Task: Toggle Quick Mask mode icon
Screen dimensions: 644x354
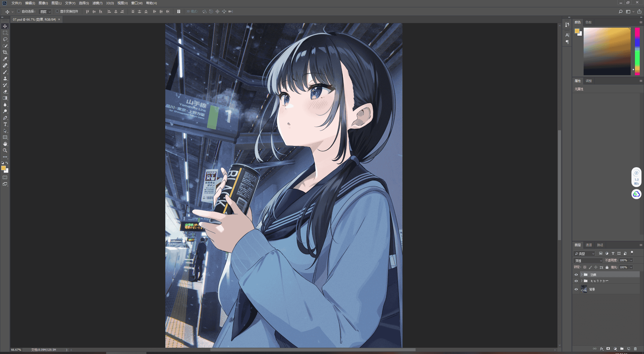Action: coord(5,178)
